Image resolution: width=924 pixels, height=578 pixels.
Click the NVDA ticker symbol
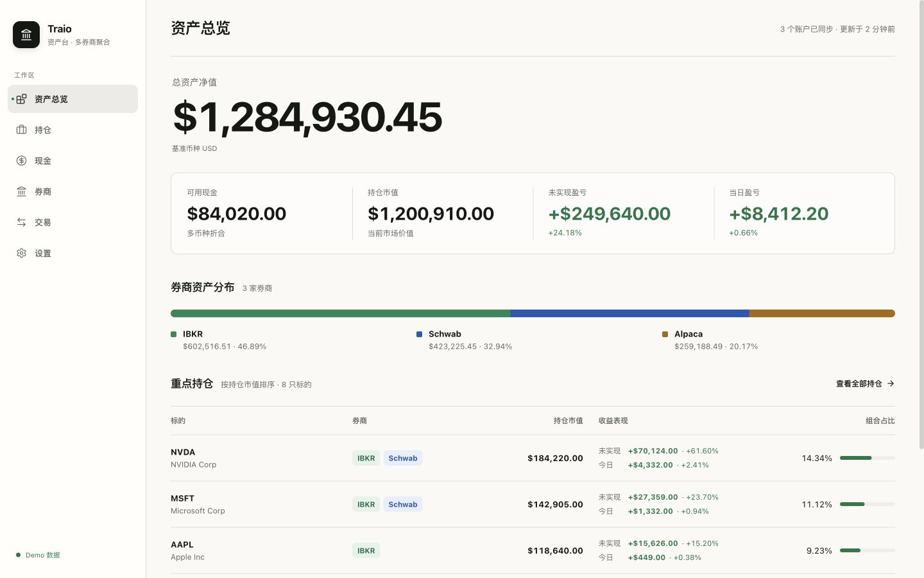click(x=183, y=452)
